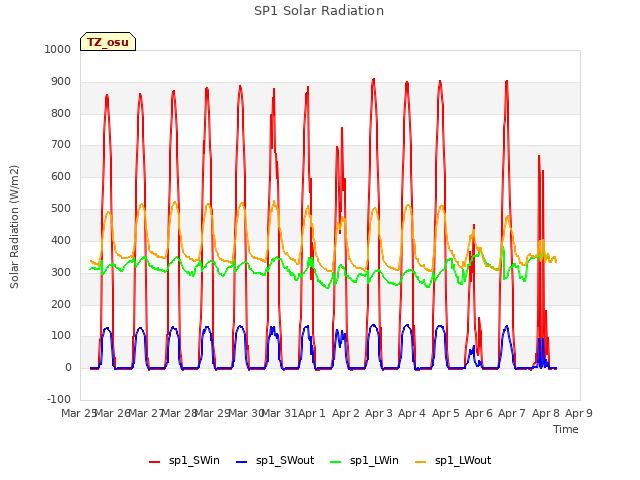Click the Solar Radiation (W/m2) axis label

click(x=14, y=227)
